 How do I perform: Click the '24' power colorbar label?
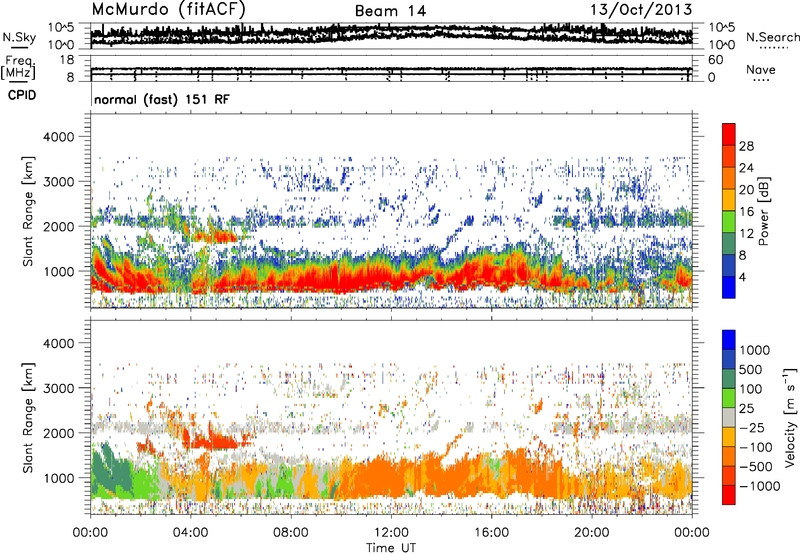[746, 168]
